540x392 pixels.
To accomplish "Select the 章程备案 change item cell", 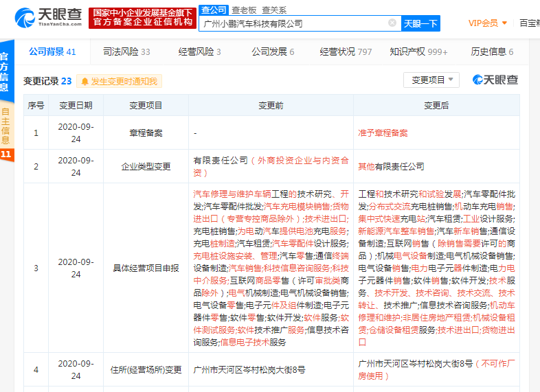I will tap(146, 133).
